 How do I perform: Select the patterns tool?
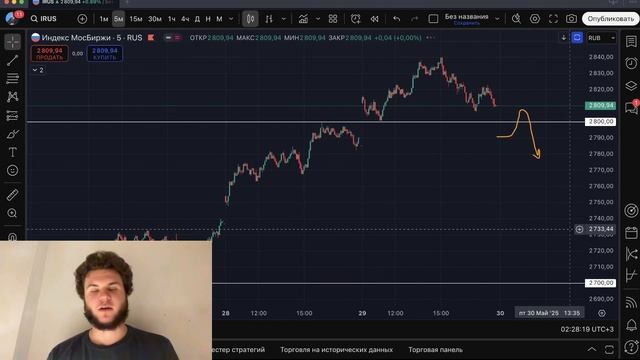click(x=13, y=97)
